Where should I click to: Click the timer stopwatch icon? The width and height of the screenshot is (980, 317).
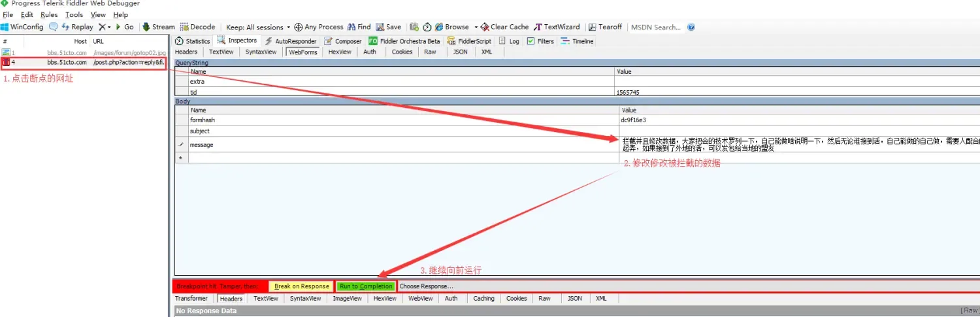pyautogui.click(x=427, y=27)
